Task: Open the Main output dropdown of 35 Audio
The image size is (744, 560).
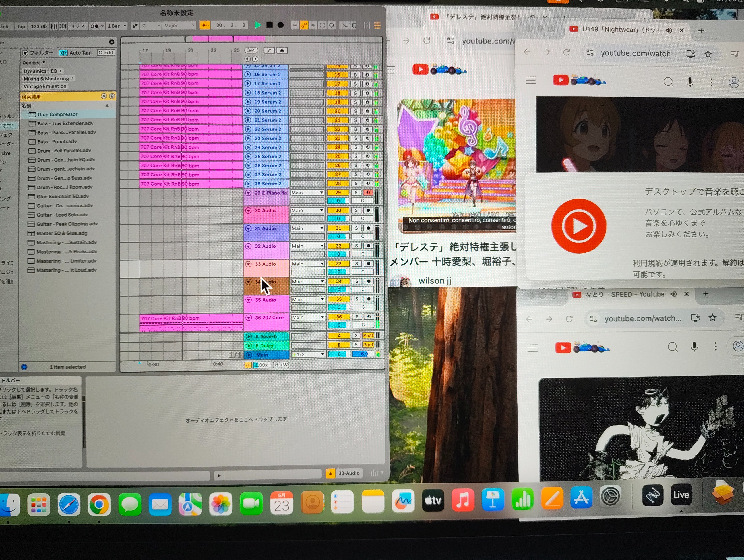Action: (308, 300)
